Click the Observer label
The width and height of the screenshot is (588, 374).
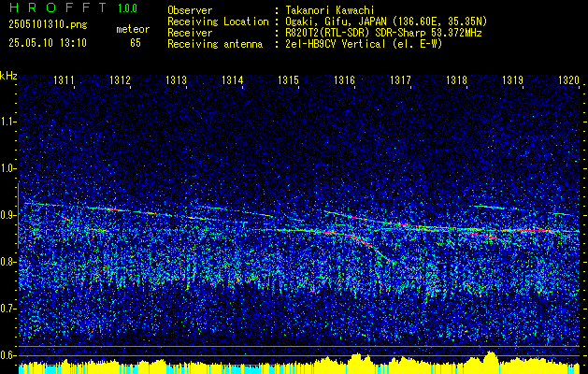[190, 10]
